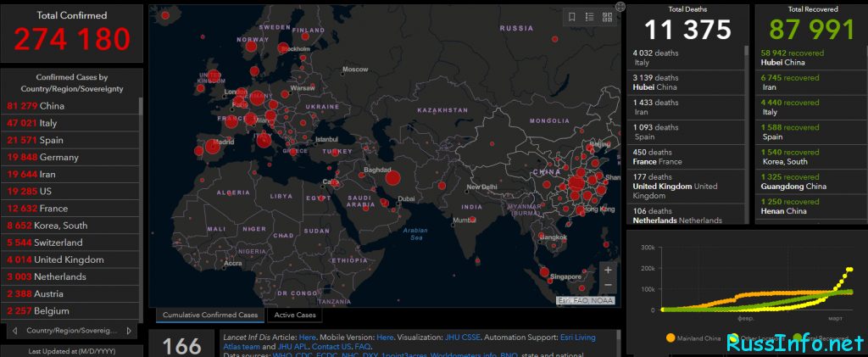Click the Total Confirmed 274 180 counter
Image resolution: width=868 pixels, height=357 pixels.
coord(72,33)
